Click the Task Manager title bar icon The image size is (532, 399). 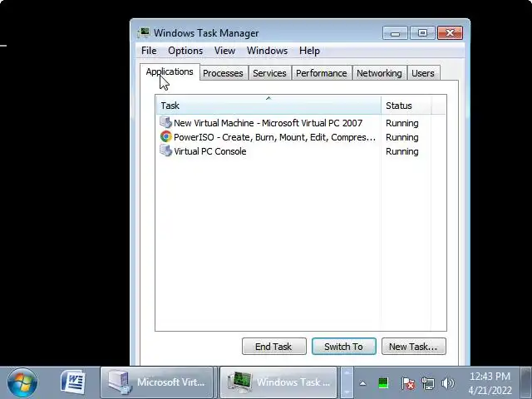[x=144, y=32]
